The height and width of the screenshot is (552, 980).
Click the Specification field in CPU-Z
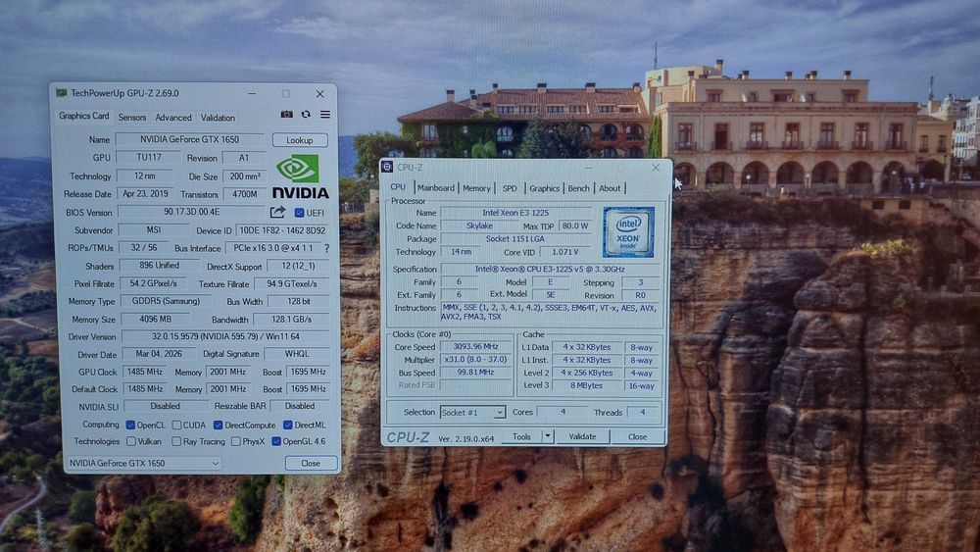click(x=550, y=269)
